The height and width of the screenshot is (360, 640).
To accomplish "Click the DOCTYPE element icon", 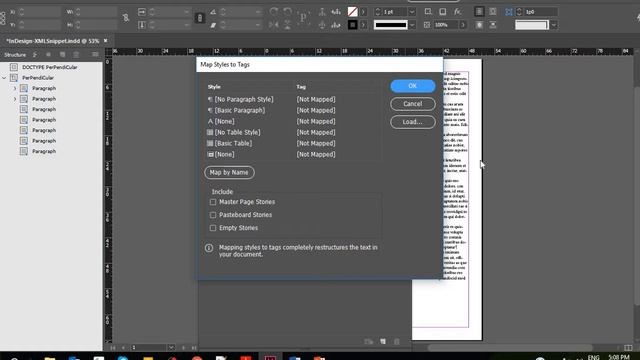I will click(x=14, y=67).
